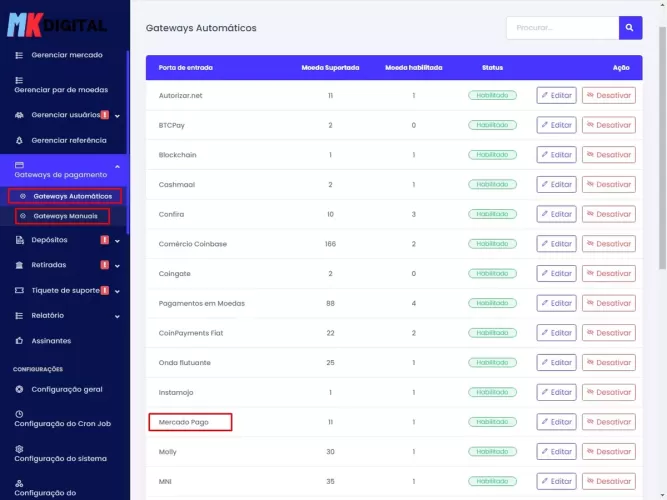The height and width of the screenshot is (500, 667).
Task: Click Desativar for Blockchain gateway
Action: coord(608,155)
